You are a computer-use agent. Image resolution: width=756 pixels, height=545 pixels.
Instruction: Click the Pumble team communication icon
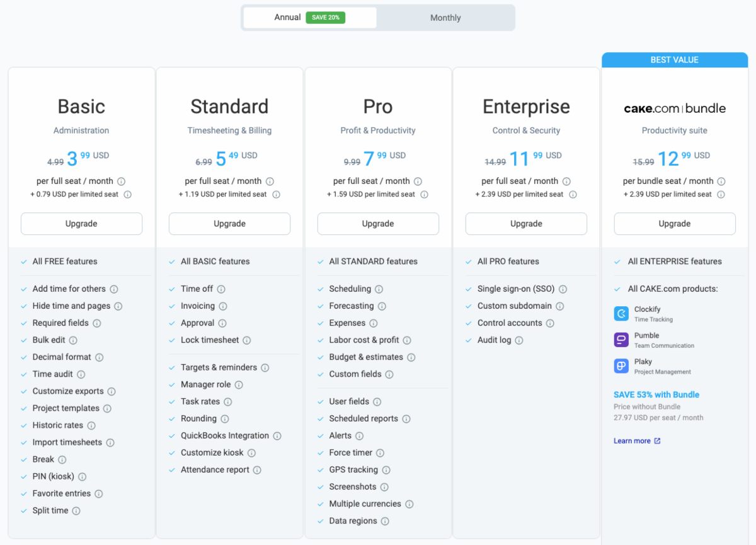click(621, 340)
